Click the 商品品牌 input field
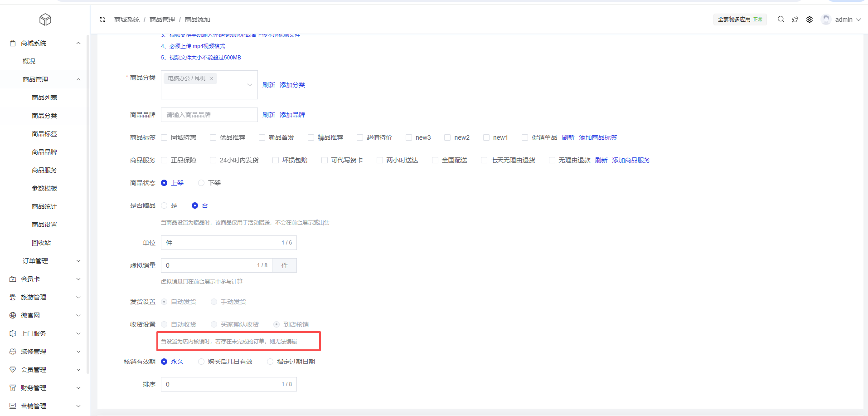 (209, 115)
